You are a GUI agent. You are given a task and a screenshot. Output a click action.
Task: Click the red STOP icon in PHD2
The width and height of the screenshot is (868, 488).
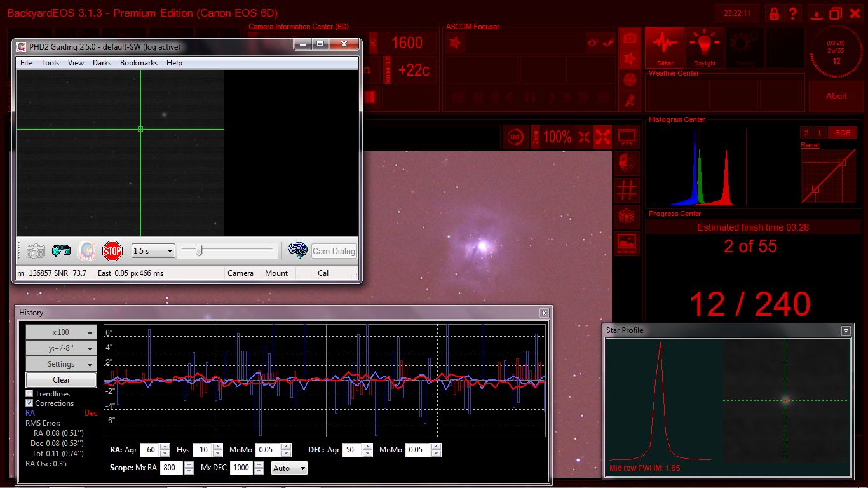coord(112,251)
